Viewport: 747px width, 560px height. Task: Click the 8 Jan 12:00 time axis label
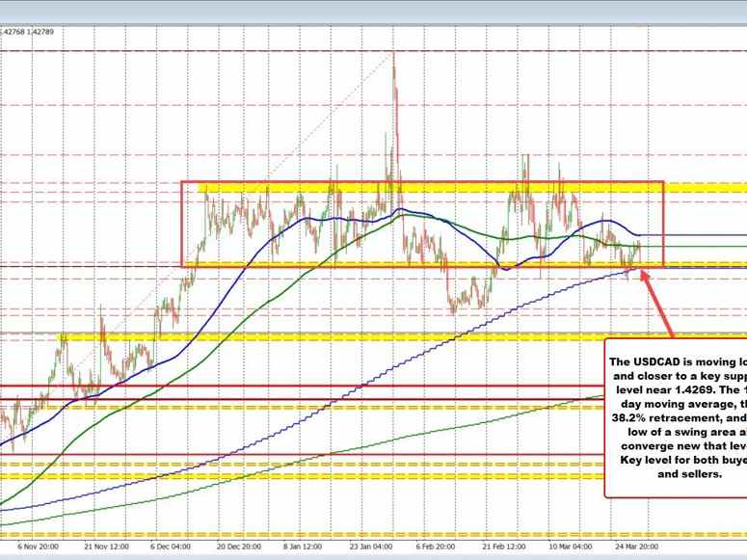(x=302, y=547)
